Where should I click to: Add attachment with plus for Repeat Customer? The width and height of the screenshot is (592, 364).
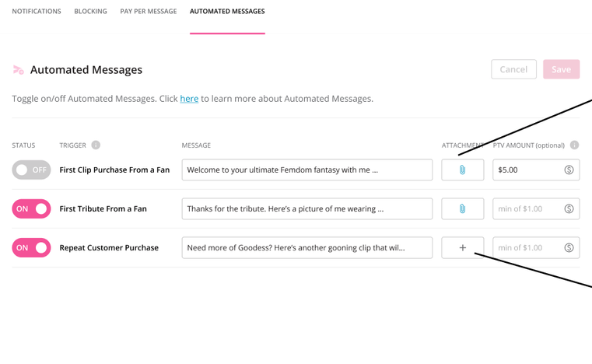pos(463,247)
